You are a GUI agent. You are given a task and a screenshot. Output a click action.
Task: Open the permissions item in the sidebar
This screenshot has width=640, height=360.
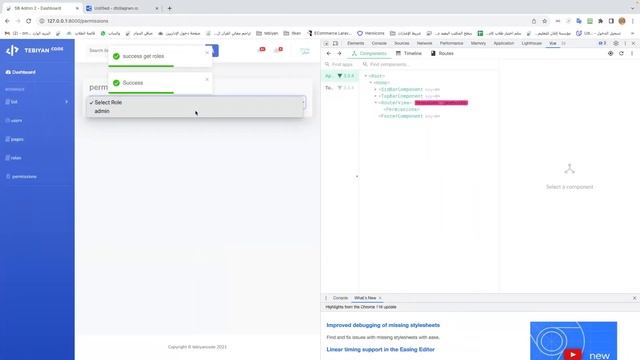(x=22, y=177)
